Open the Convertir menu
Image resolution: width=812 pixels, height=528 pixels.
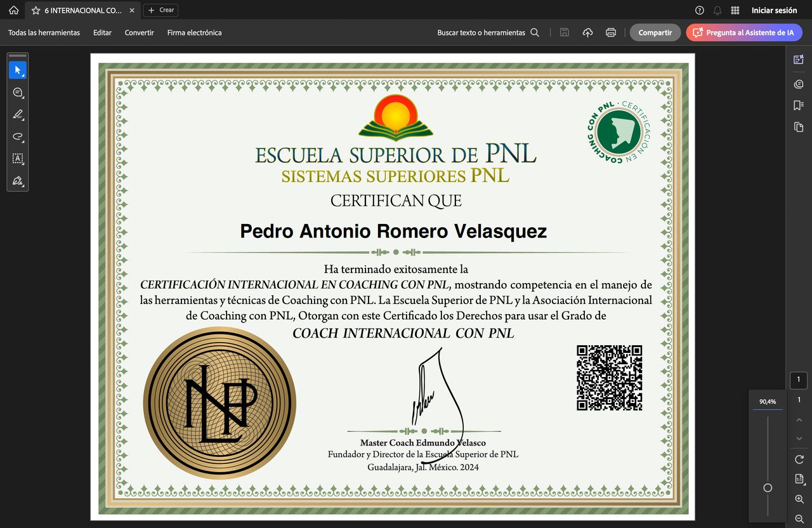(x=139, y=32)
